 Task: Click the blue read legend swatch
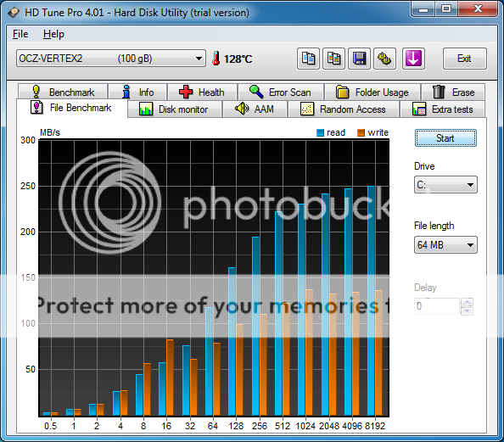(320, 132)
